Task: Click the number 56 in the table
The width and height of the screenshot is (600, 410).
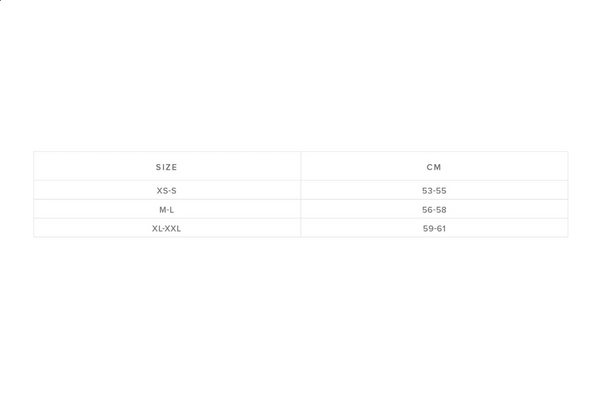Action: [x=428, y=210]
